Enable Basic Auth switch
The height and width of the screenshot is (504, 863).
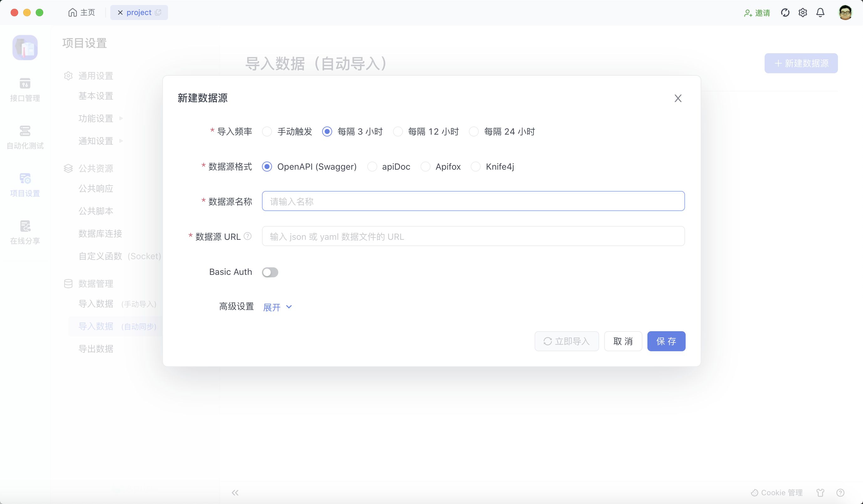pos(270,272)
